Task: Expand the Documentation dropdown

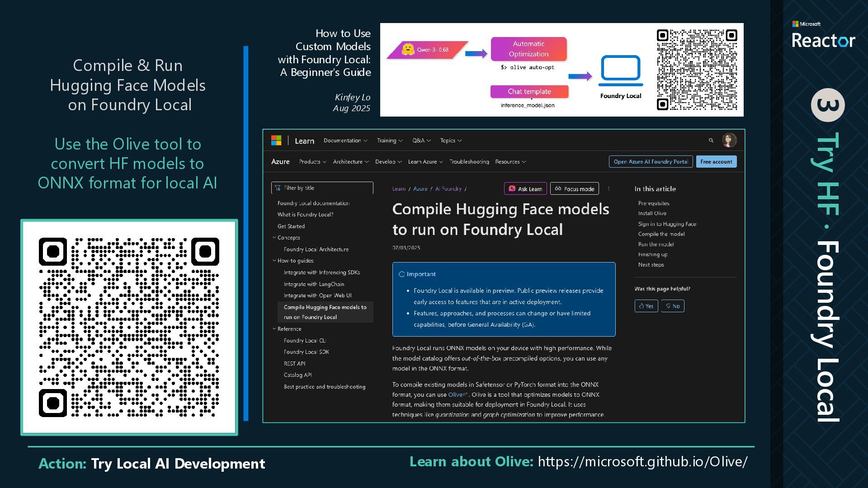Action: pos(345,141)
